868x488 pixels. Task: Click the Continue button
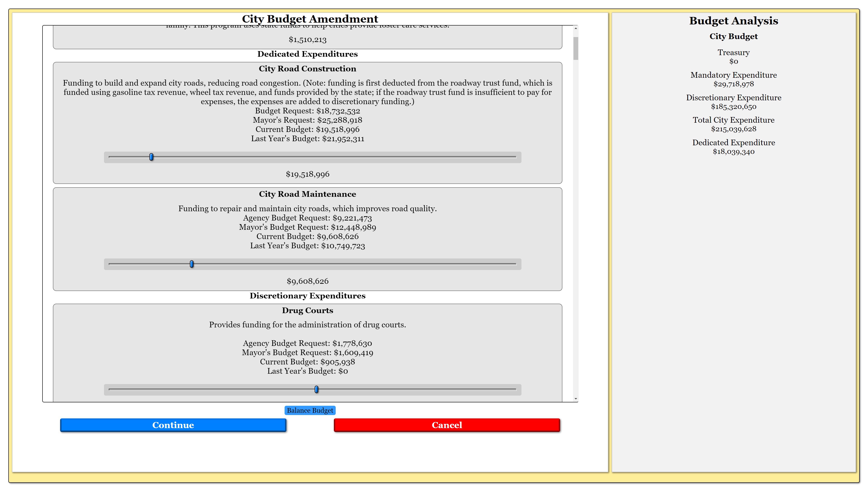(x=173, y=425)
